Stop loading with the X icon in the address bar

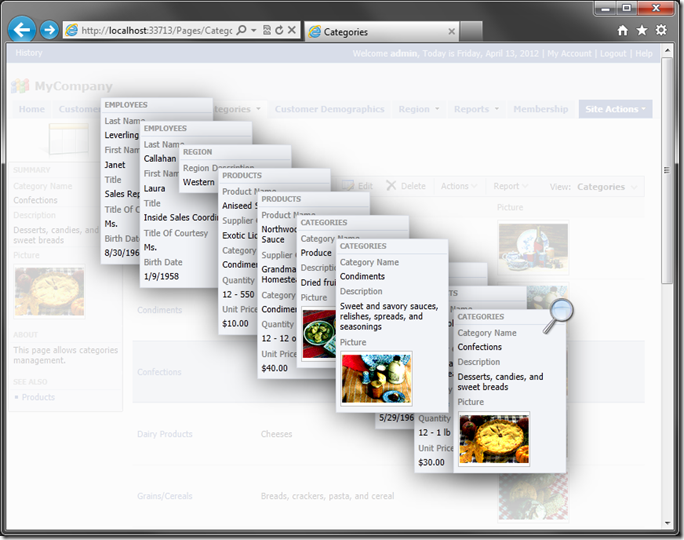(x=292, y=30)
